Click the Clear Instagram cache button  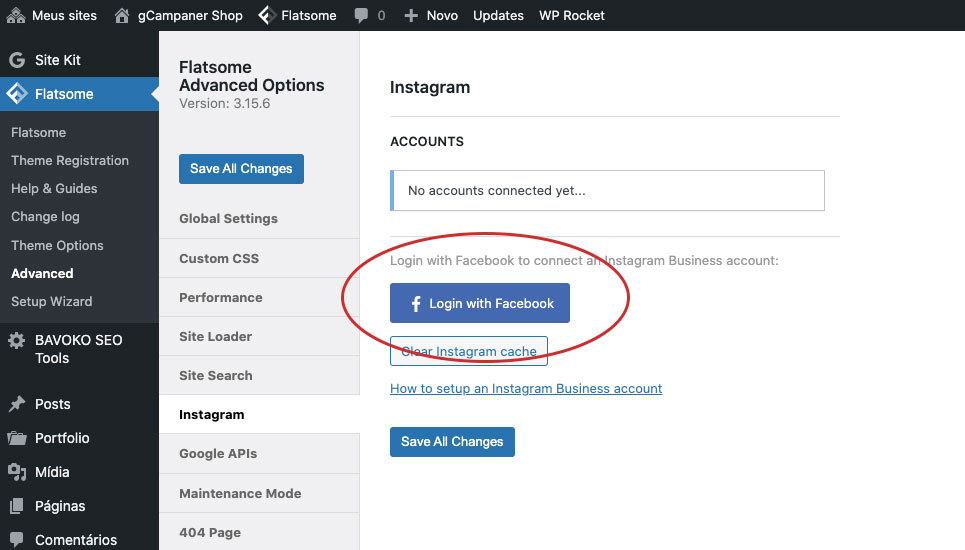coord(469,351)
